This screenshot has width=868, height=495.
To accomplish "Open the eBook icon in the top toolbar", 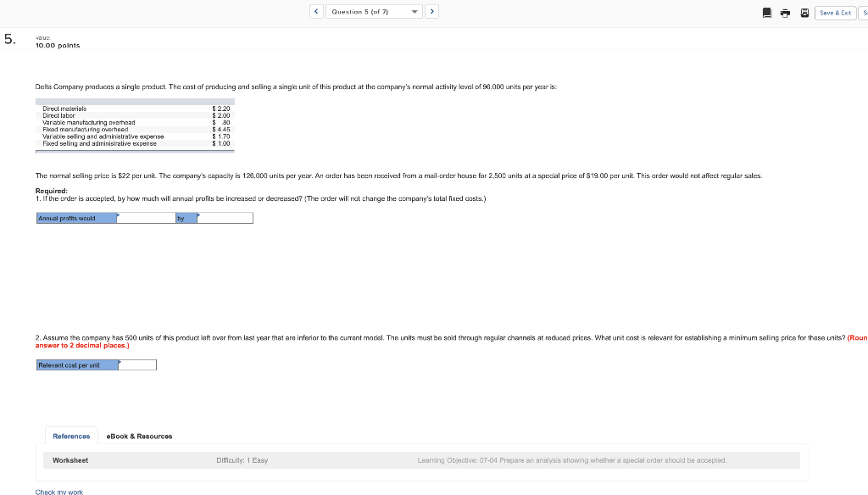I will tap(766, 13).
